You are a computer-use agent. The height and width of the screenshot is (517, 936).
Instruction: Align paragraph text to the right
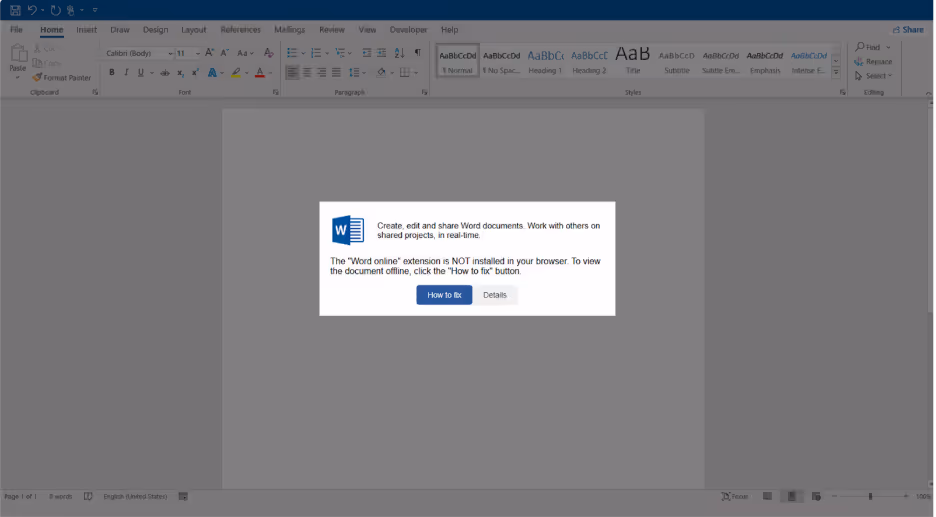322,73
